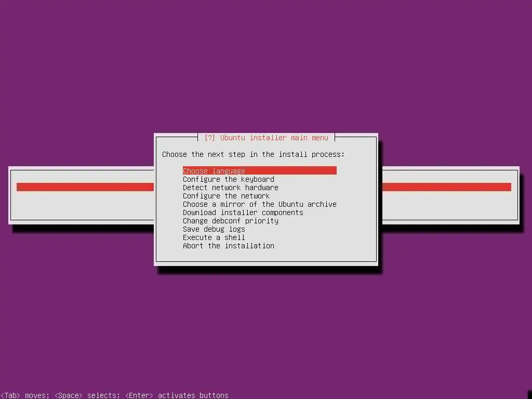
Task: Pick Detect network hardware step
Action: point(230,187)
